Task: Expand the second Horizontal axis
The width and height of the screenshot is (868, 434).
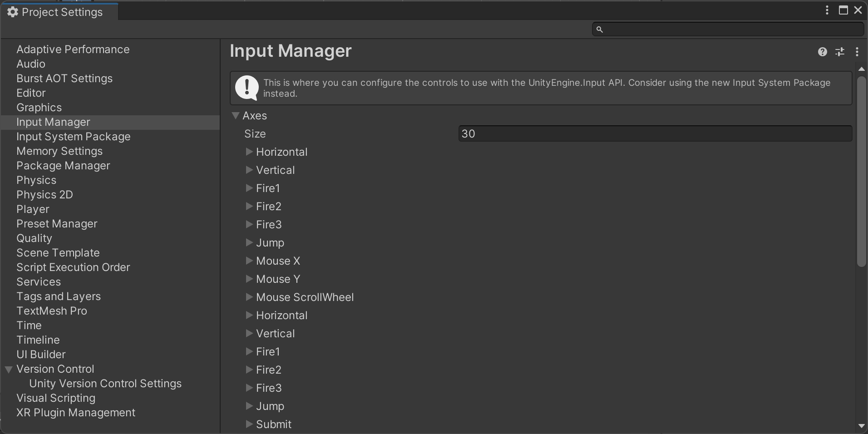Action: pyautogui.click(x=249, y=315)
